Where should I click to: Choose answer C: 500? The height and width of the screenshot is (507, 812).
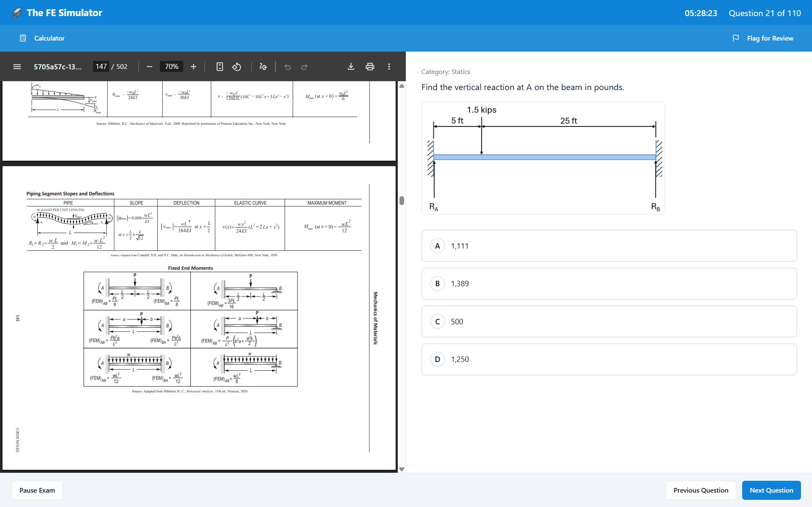(x=609, y=321)
